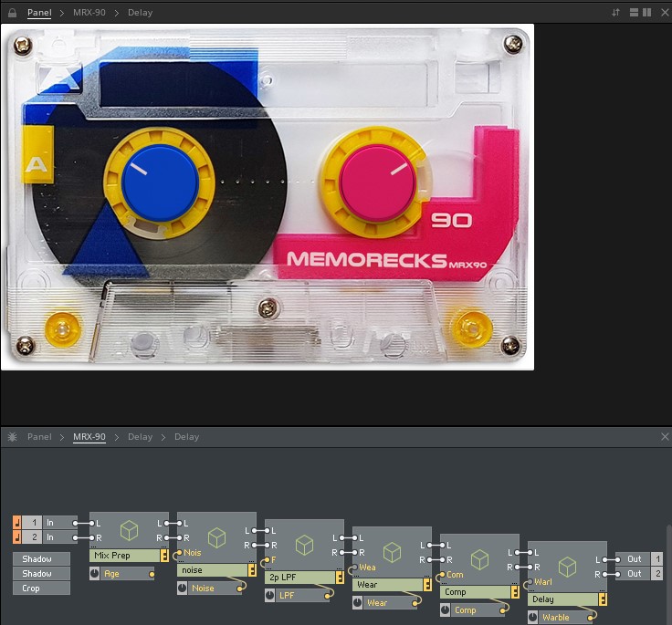Select the Wear module cube icon

coord(392,552)
